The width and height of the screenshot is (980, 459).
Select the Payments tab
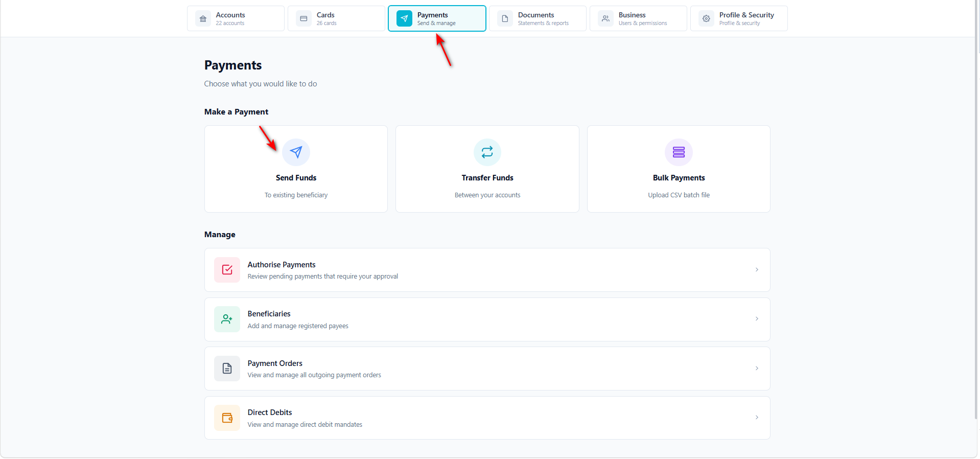(437, 18)
